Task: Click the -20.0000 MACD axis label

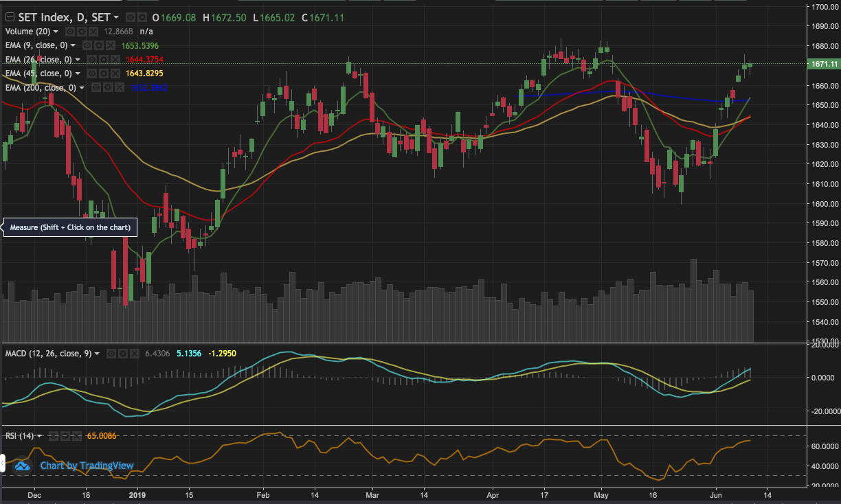Action: (x=825, y=411)
